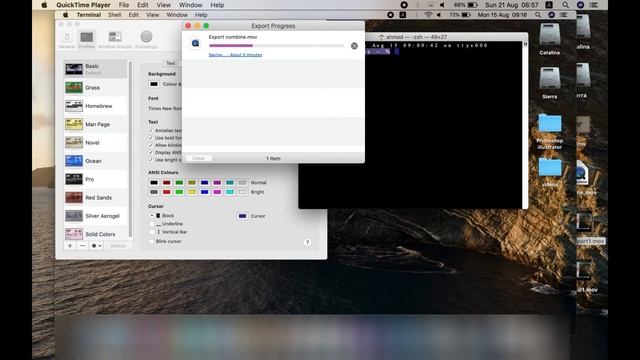Click the profile list scrollbar
This screenshot has height=360, width=640.
tap(130, 149)
